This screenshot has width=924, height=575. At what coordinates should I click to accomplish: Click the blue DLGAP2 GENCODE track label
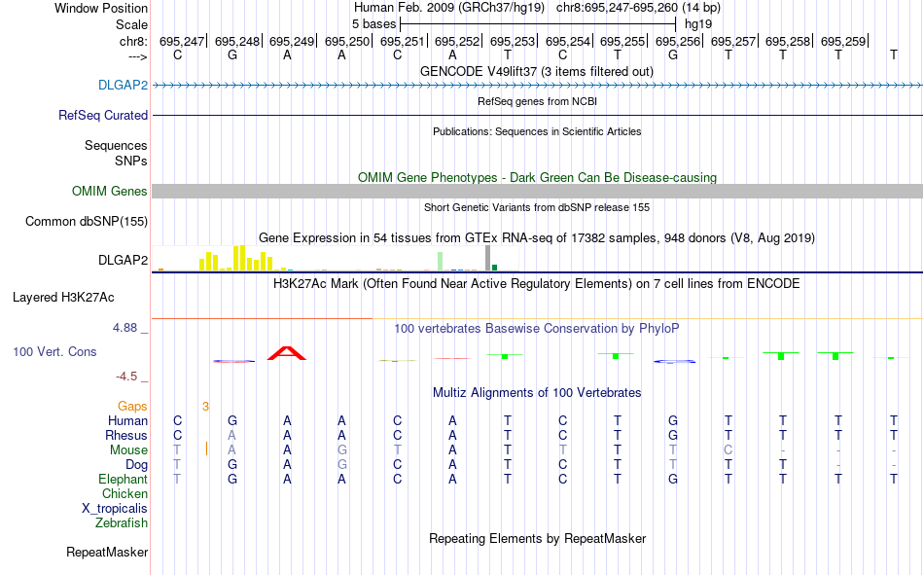point(123,85)
